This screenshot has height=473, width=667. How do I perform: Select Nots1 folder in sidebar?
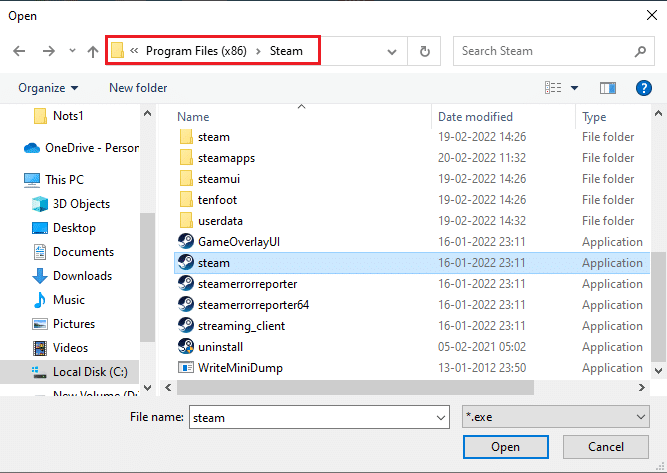point(68,116)
